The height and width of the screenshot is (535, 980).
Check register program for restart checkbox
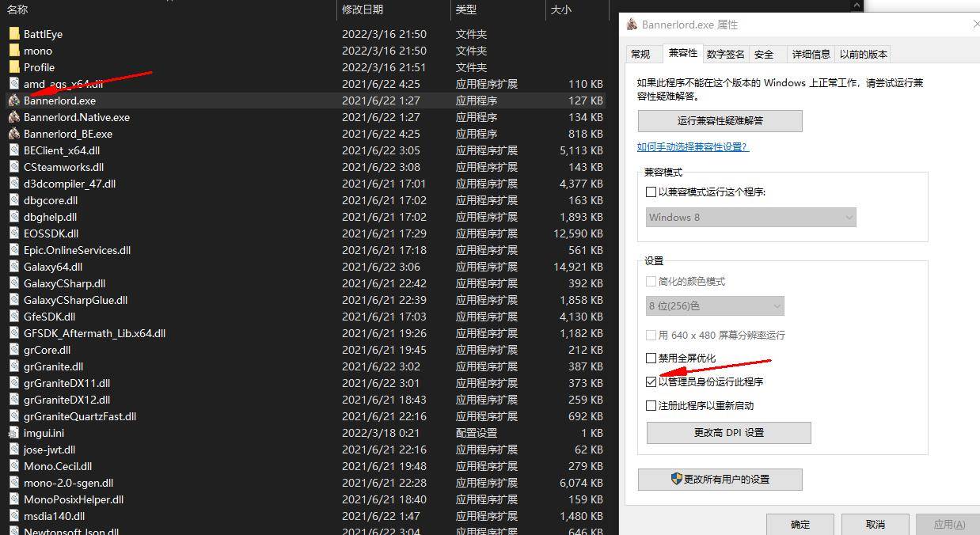[651, 406]
